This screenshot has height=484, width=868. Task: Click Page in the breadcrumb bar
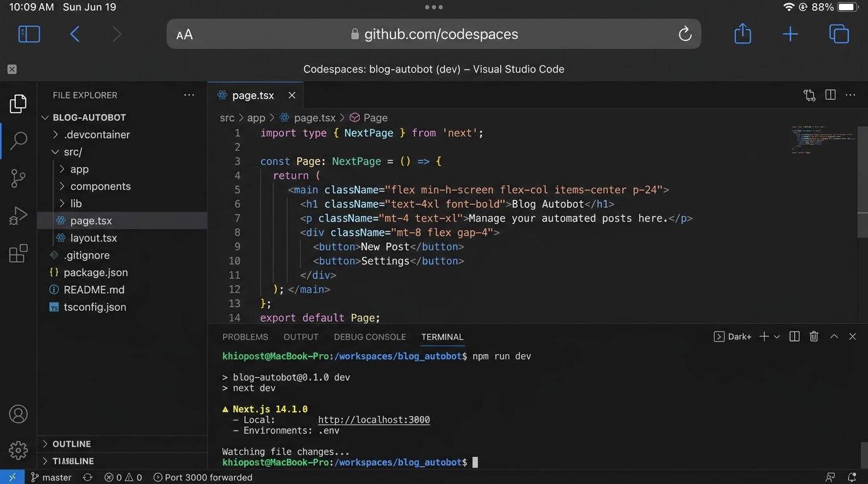(375, 117)
